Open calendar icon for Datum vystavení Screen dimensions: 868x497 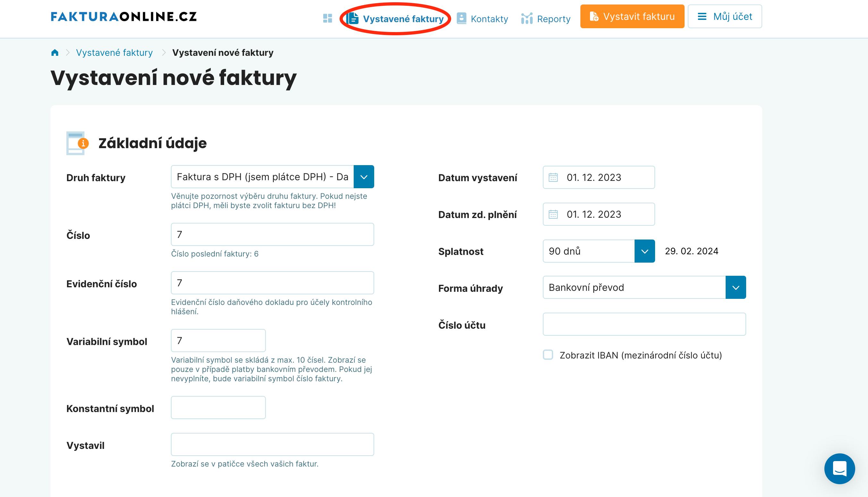(x=553, y=178)
